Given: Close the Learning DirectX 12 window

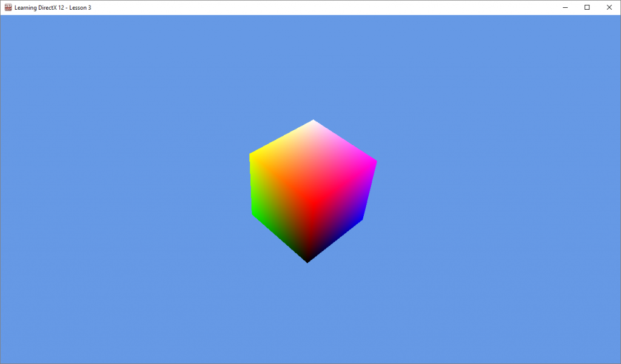Looking at the screenshot, I should click(609, 7).
